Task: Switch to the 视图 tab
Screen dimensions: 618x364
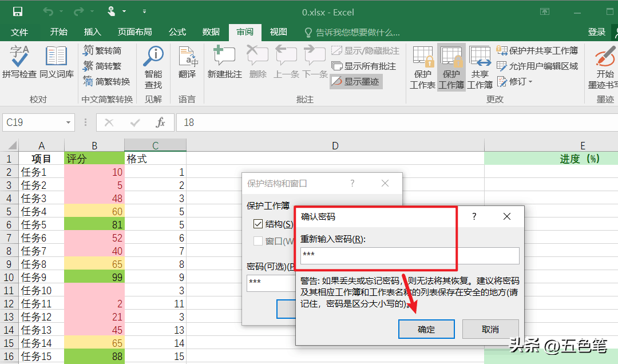Action: click(x=278, y=32)
